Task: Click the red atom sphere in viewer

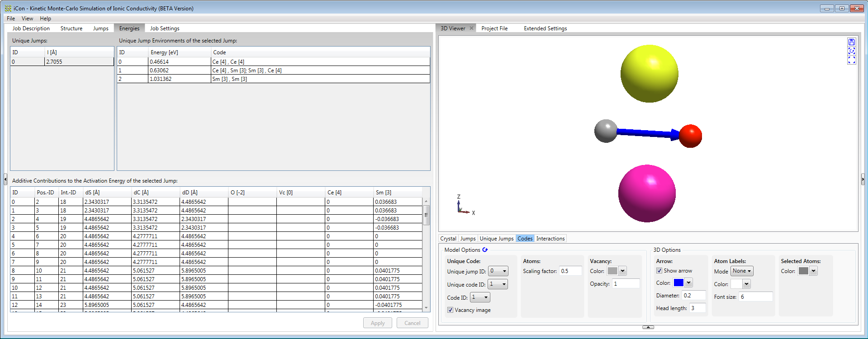Action: pyautogui.click(x=691, y=136)
